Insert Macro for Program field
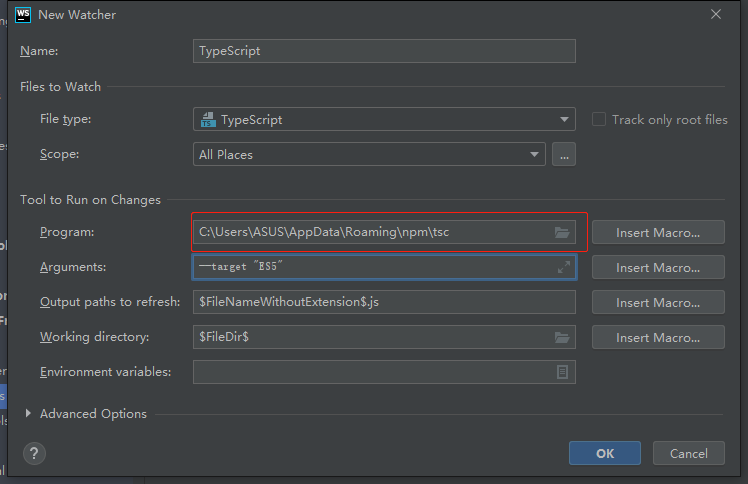 658,232
